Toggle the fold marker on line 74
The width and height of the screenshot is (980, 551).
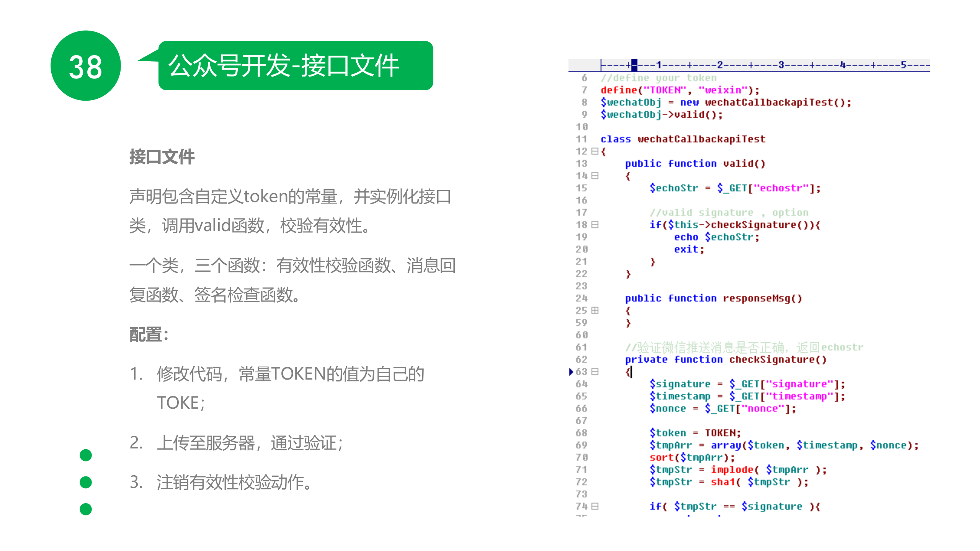(594, 506)
